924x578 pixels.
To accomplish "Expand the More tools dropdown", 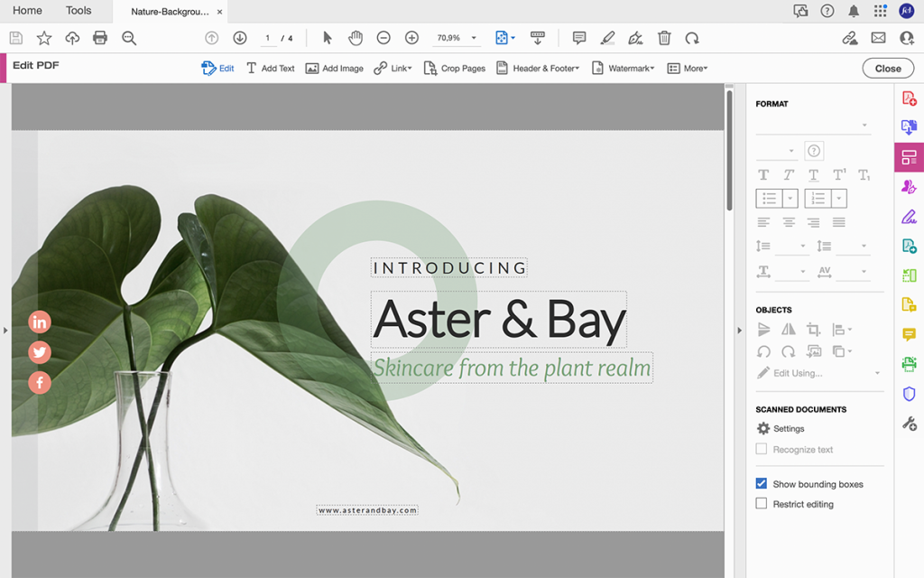I will point(687,68).
